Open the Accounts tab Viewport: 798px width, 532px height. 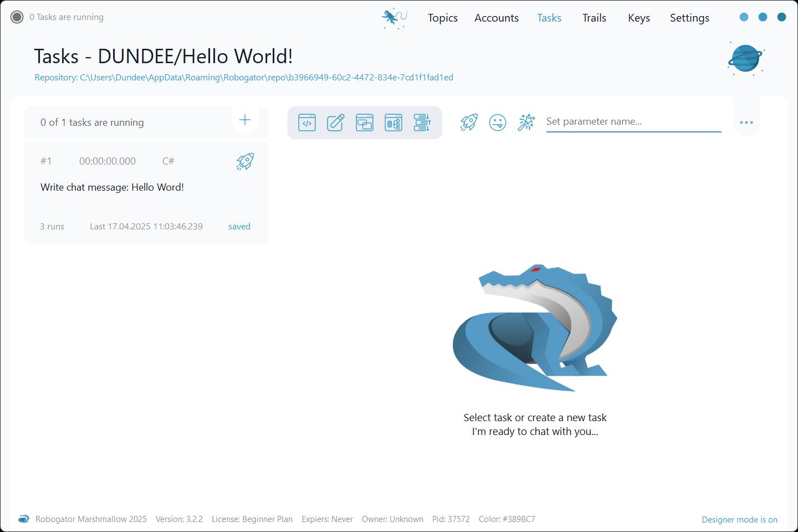[497, 18]
